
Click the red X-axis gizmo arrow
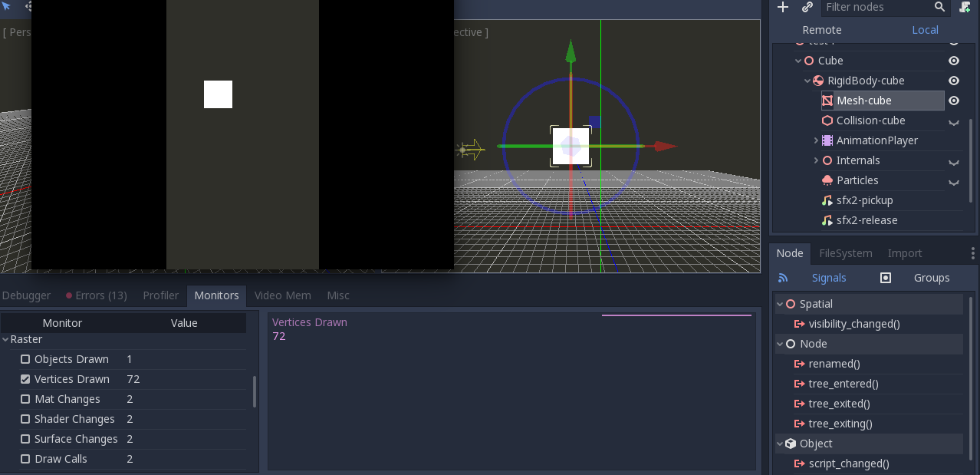point(666,146)
